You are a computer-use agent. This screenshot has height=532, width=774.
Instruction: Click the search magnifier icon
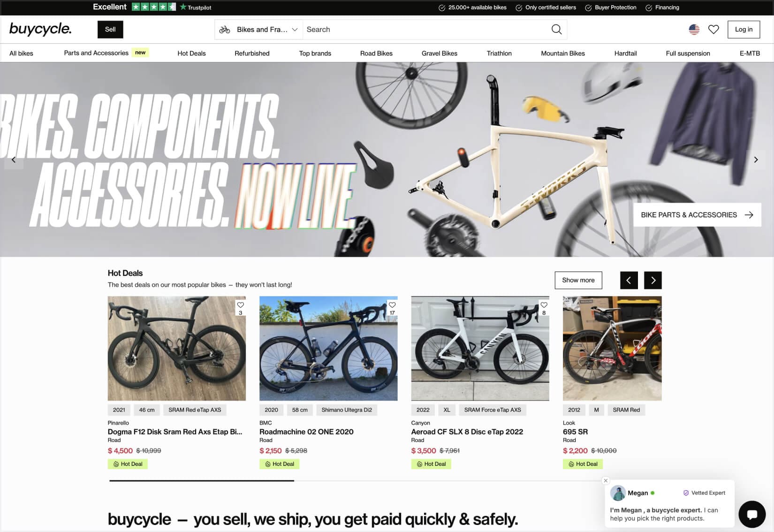(x=556, y=30)
